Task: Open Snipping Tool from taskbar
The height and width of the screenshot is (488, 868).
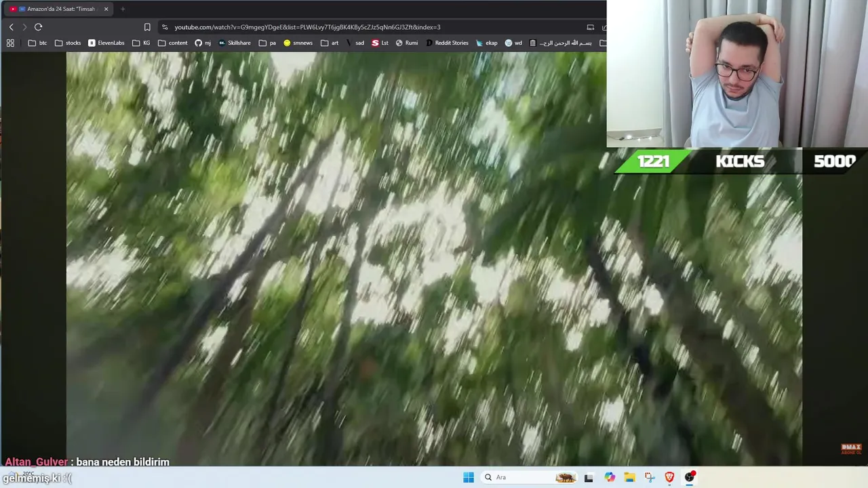Action: pos(650,477)
